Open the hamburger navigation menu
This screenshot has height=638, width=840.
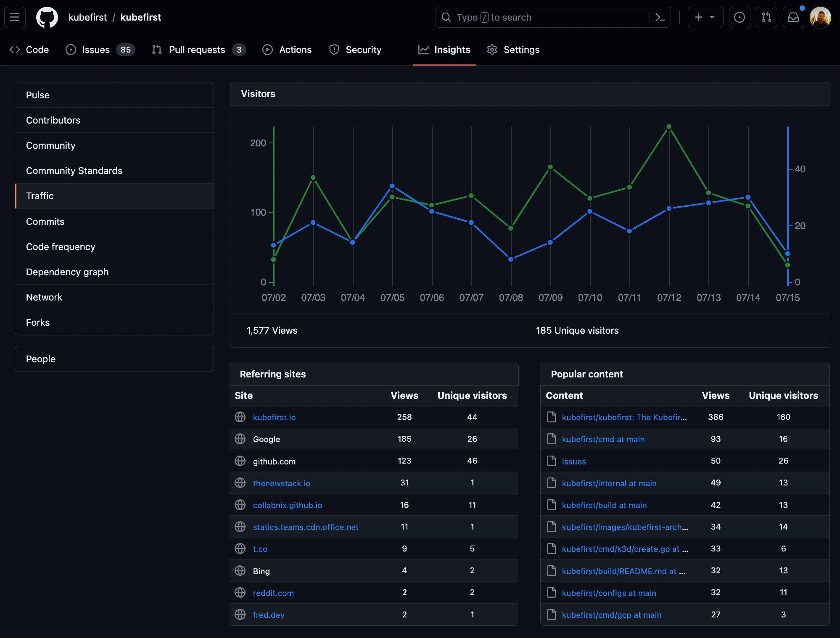15,17
